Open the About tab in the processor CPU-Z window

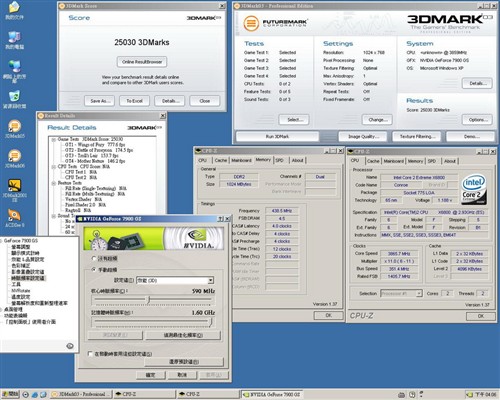click(450, 161)
